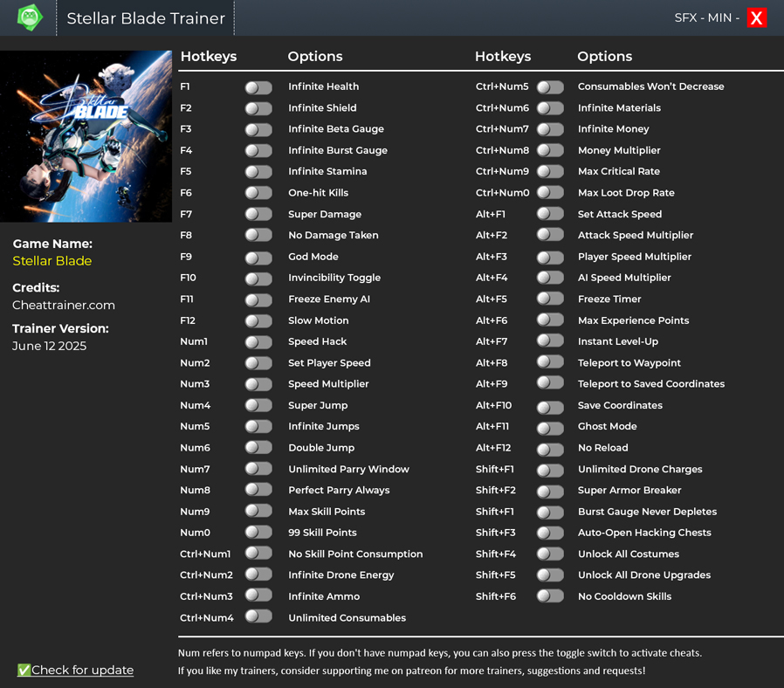Toggle the Super Damage cheat
The height and width of the screenshot is (688, 784).
click(x=258, y=215)
